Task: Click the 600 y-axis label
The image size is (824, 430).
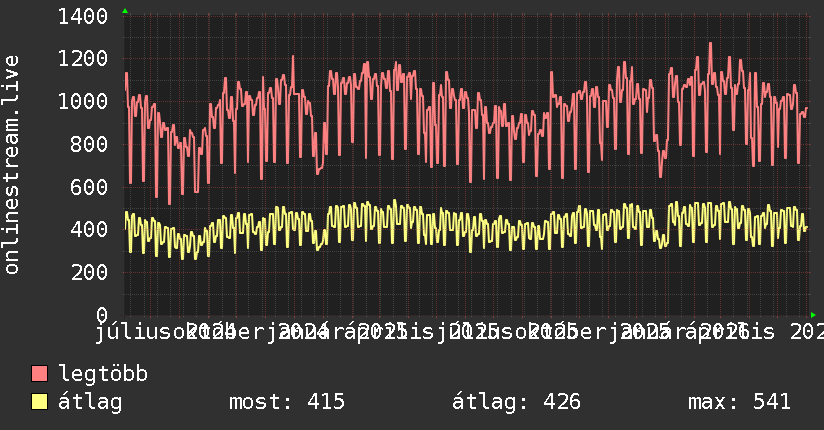Action: click(89, 187)
